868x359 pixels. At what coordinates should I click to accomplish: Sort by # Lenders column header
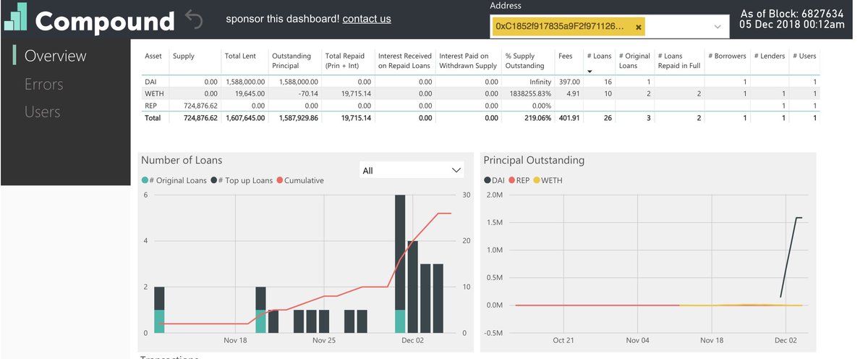tap(769, 56)
